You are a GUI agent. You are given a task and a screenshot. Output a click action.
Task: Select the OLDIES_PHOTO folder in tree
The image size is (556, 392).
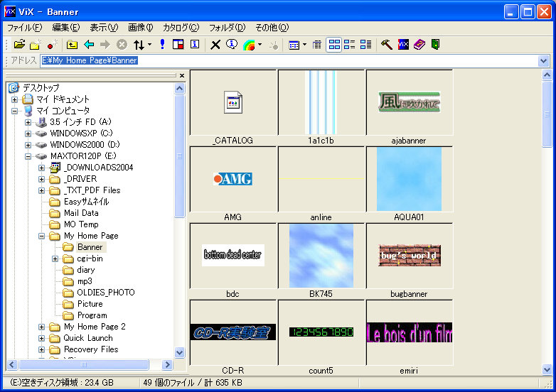[x=106, y=293]
